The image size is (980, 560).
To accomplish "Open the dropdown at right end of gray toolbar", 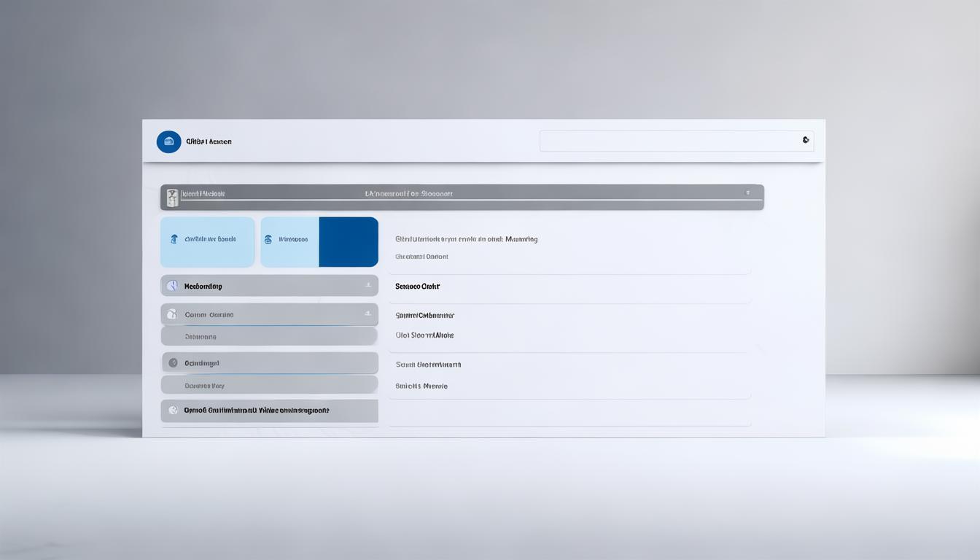I will tap(747, 193).
